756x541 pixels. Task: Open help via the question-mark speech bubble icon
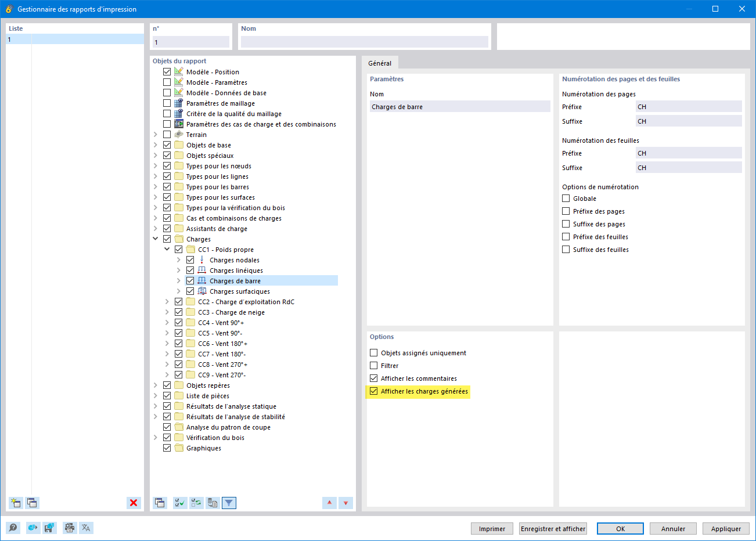click(13, 528)
